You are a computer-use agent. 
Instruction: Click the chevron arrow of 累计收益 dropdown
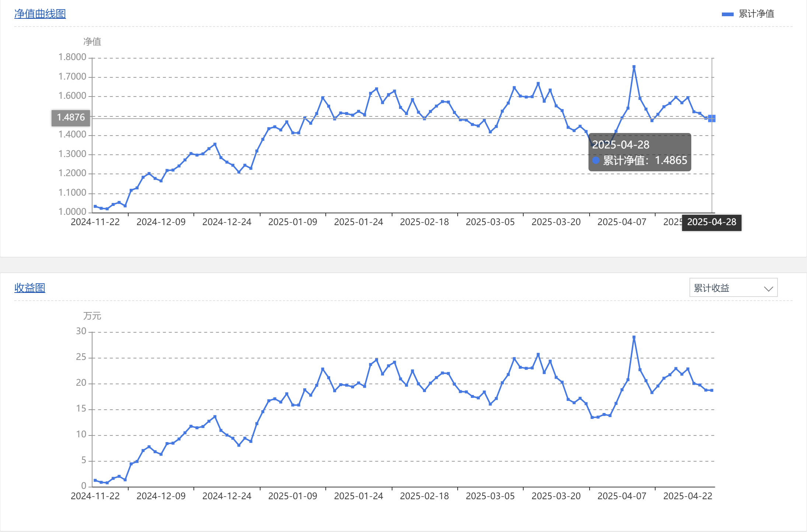pos(768,288)
